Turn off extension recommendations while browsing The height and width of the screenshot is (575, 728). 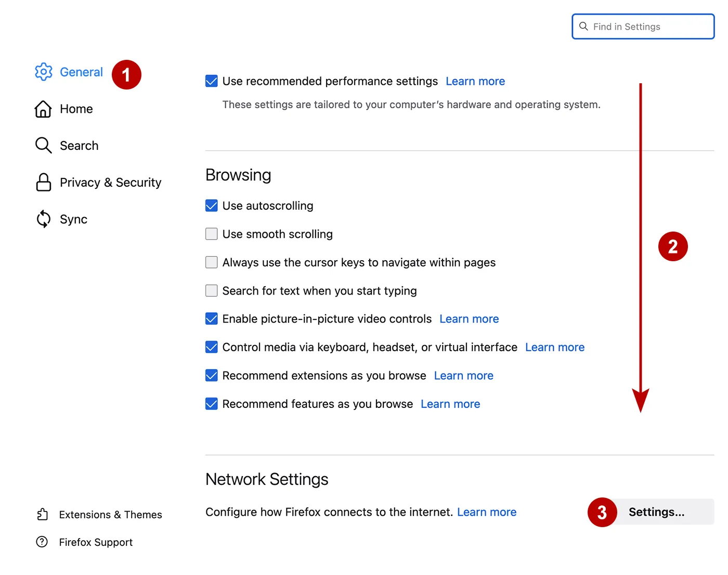coord(211,375)
